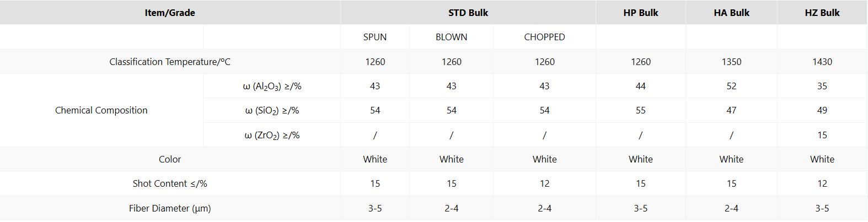Select the STD Bulk header cell
Image resolution: width=868 pixels, height=222 pixels.
[x=468, y=13]
